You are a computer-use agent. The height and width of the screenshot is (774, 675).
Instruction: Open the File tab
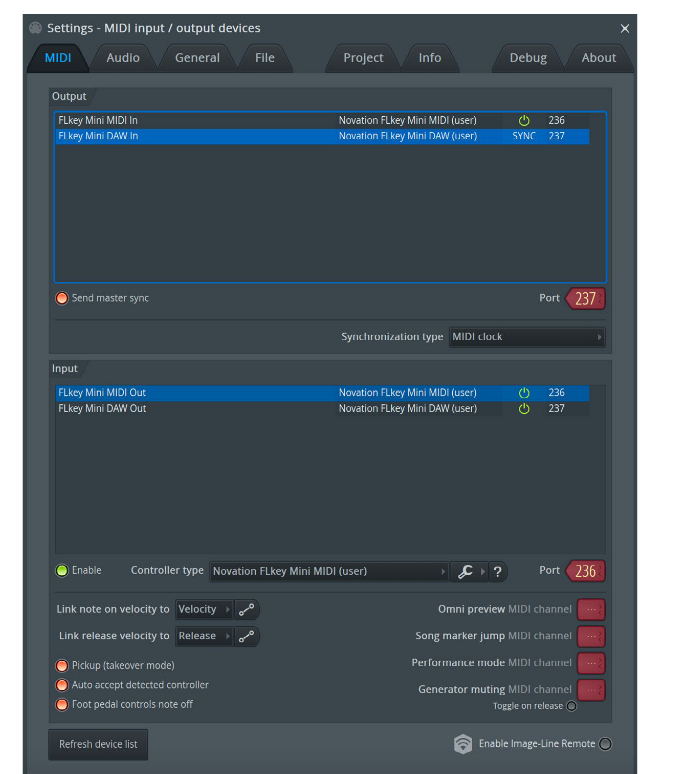265,58
